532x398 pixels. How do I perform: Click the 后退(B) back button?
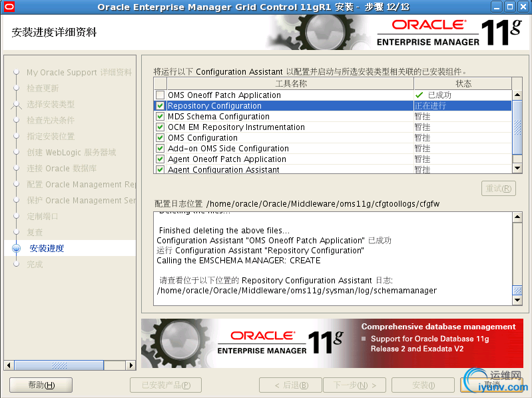click(x=290, y=385)
